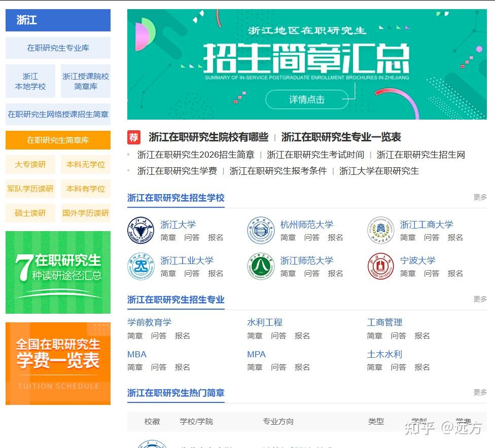Open 学前教育学 major link
The width and height of the screenshot is (495, 448).
pyautogui.click(x=149, y=322)
